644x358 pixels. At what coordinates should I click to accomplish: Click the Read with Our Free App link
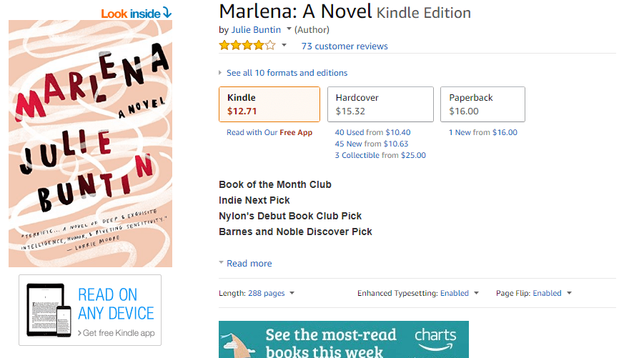(269, 133)
